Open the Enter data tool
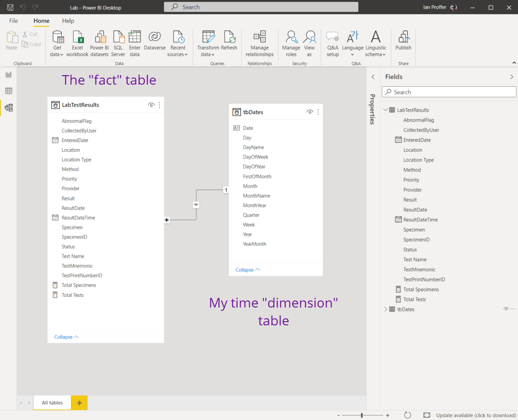This screenshot has height=420, width=518. 134,44
